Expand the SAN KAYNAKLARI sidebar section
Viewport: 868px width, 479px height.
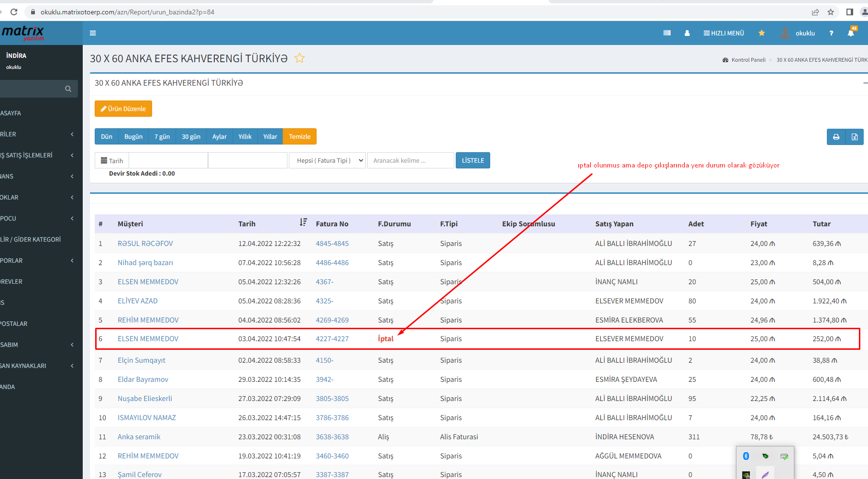(38, 366)
